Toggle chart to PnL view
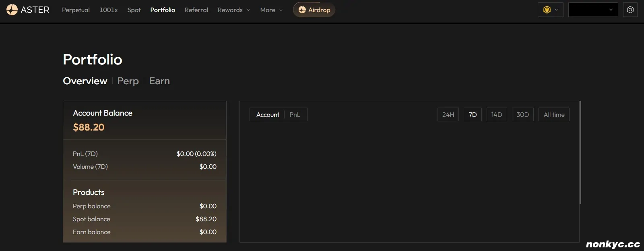 [295, 115]
